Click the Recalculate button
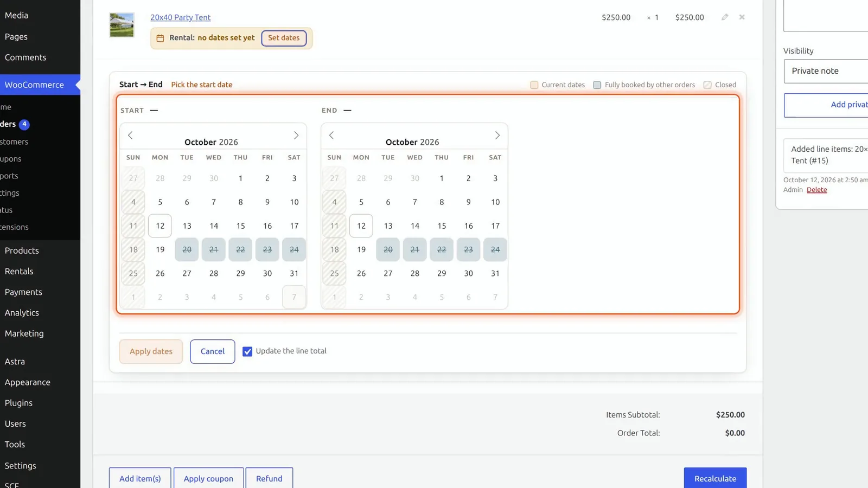 [x=715, y=478]
